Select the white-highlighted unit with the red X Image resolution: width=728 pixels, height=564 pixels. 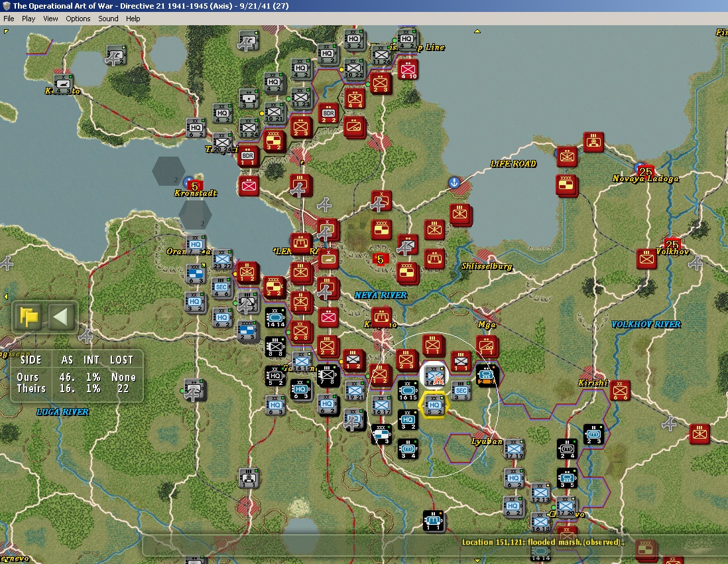434,375
